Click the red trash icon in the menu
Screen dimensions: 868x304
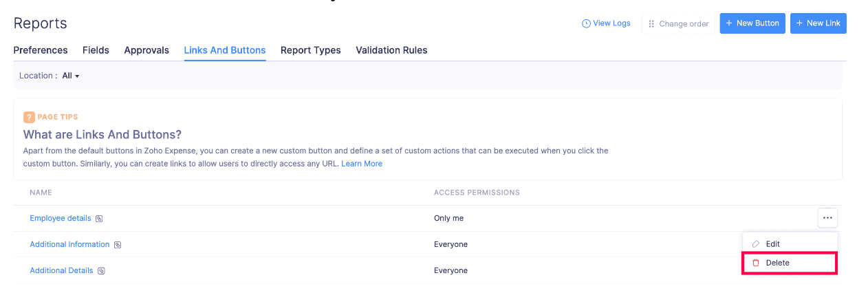click(x=756, y=263)
